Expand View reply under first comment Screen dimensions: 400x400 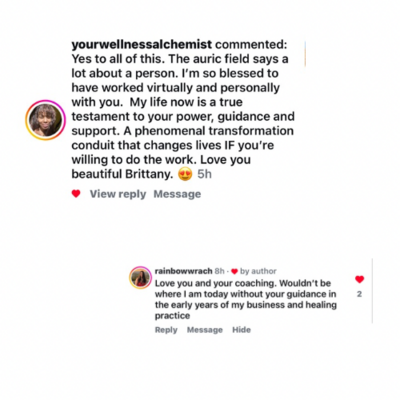click(118, 194)
